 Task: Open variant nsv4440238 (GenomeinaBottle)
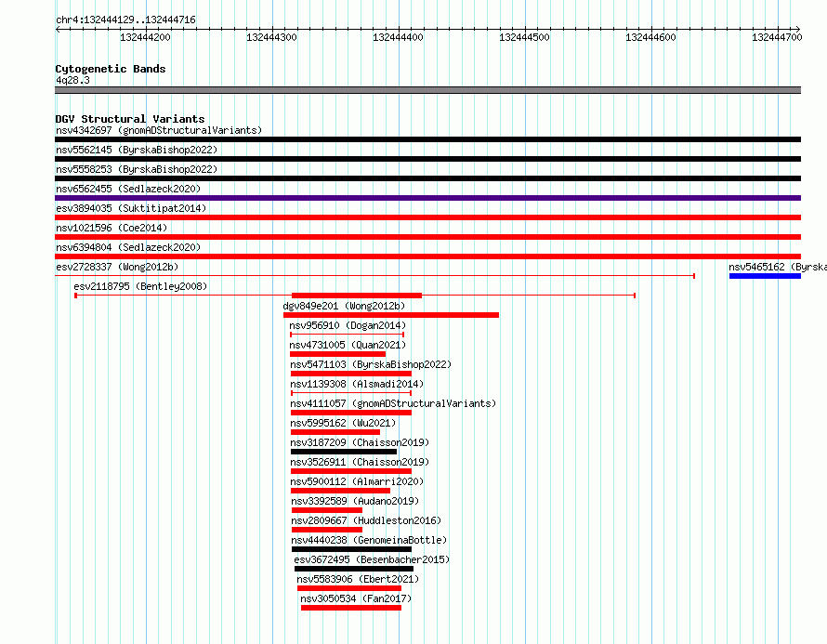tap(369, 540)
